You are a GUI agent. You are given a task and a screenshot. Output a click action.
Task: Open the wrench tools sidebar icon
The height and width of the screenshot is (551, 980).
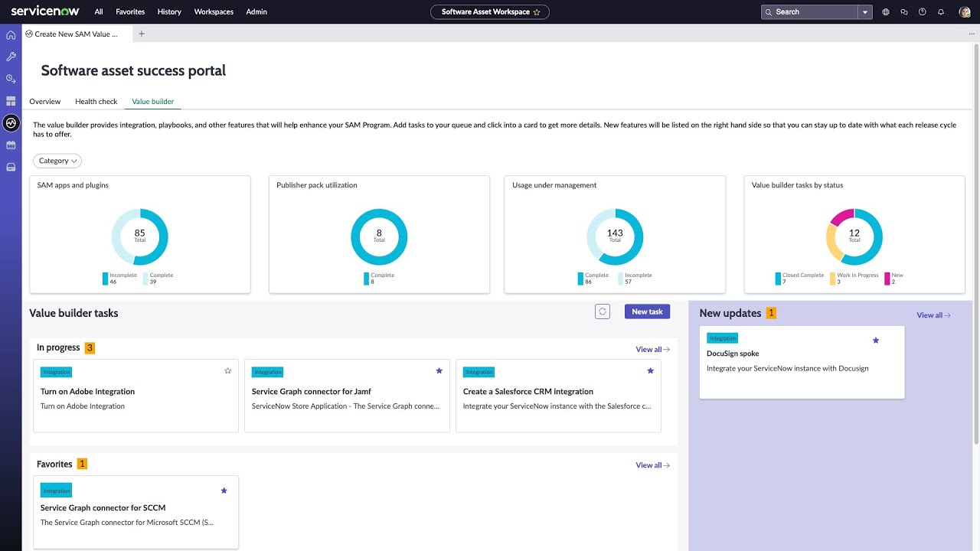(11, 57)
